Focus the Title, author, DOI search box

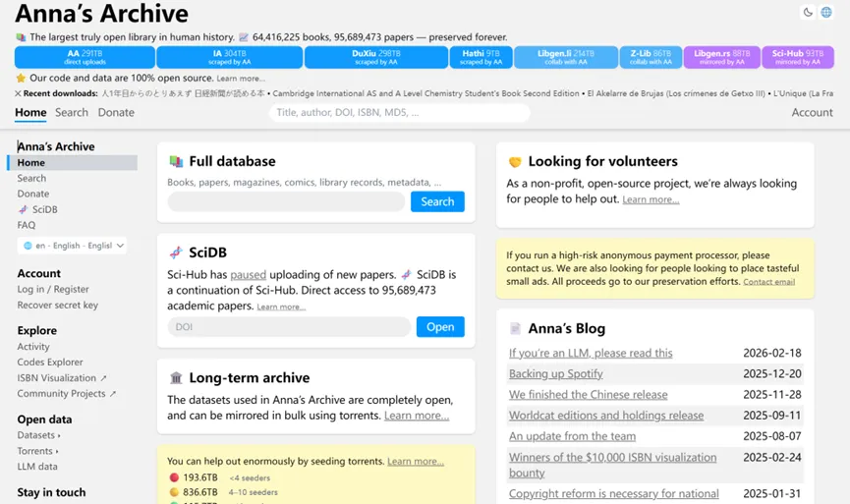(x=400, y=113)
